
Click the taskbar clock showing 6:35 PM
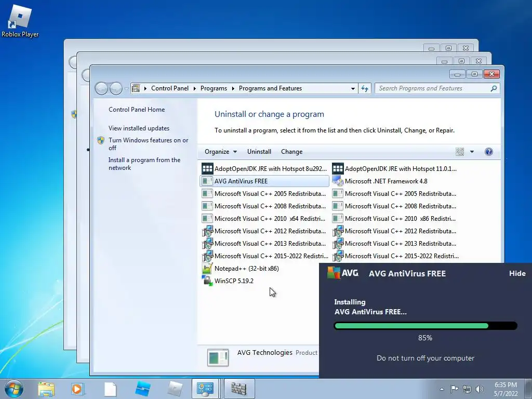click(506, 389)
